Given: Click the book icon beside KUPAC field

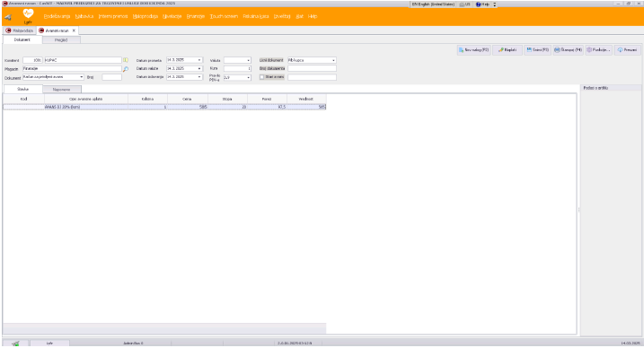Looking at the screenshot, I should click(126, 60).
